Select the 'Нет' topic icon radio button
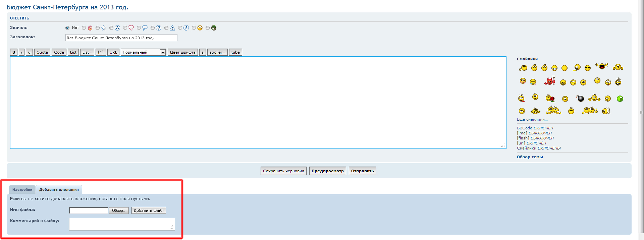This screenshot has height=240, width=644. coord(67,28)
